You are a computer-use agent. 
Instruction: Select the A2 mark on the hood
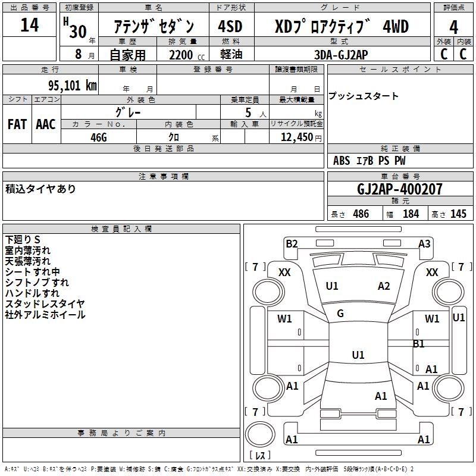[x=384, y=286]
